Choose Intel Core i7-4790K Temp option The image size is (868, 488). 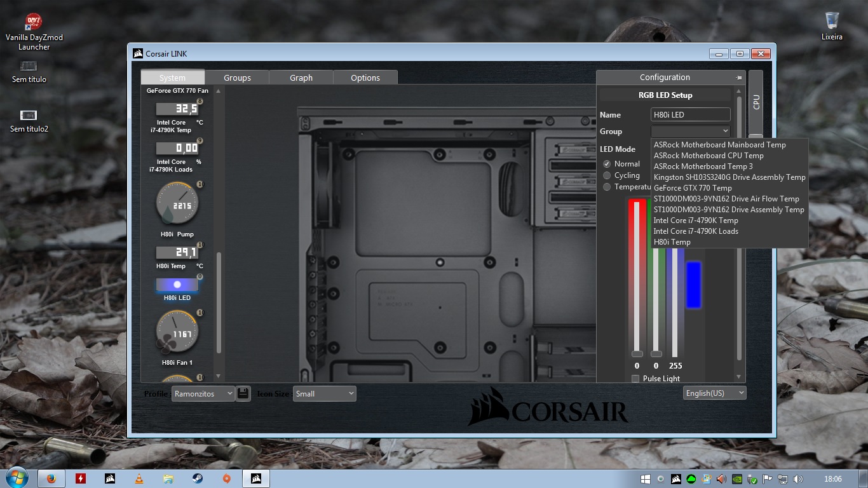pyautogui.click(x=729, y=220)
